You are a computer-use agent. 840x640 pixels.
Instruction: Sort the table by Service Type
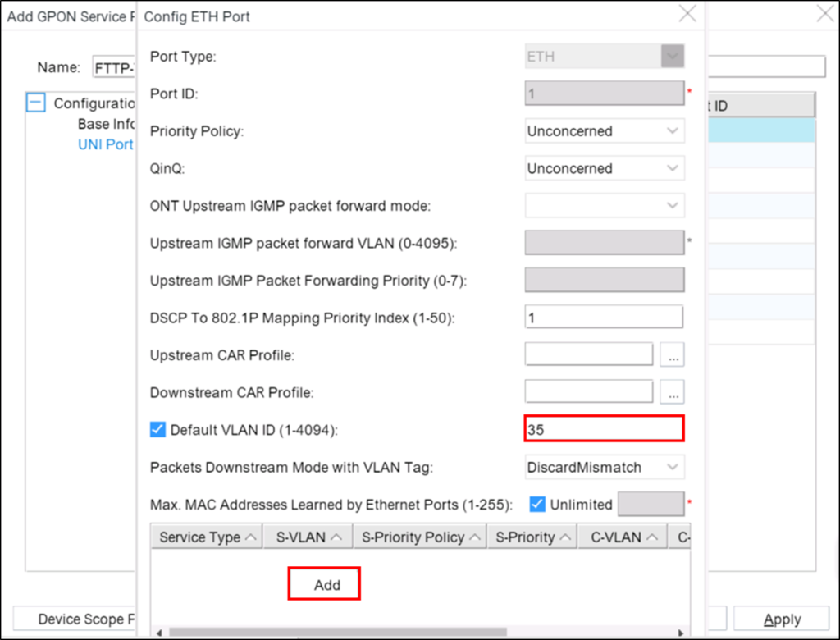click(x=204, y=536)
